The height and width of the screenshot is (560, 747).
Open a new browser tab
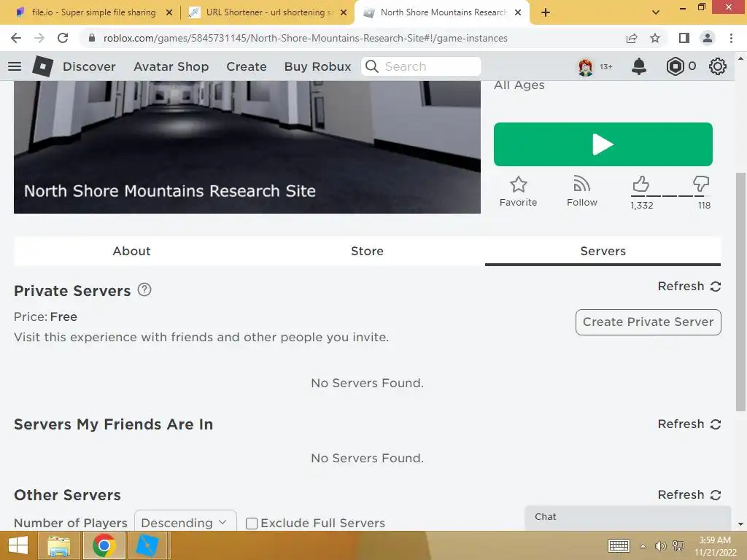pyautogui.click(x=546, y=12)
